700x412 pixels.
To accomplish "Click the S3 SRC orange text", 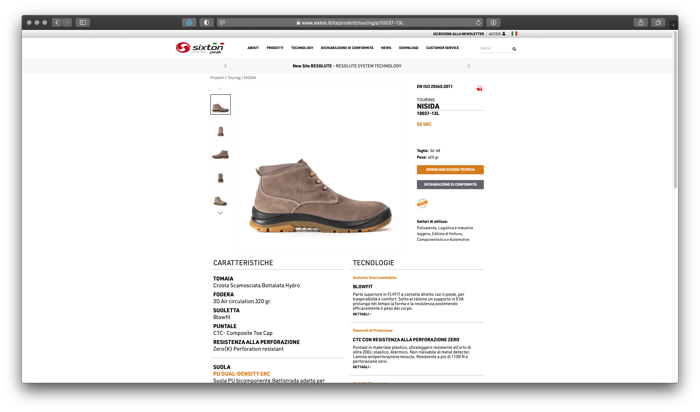I will [424, 124].
